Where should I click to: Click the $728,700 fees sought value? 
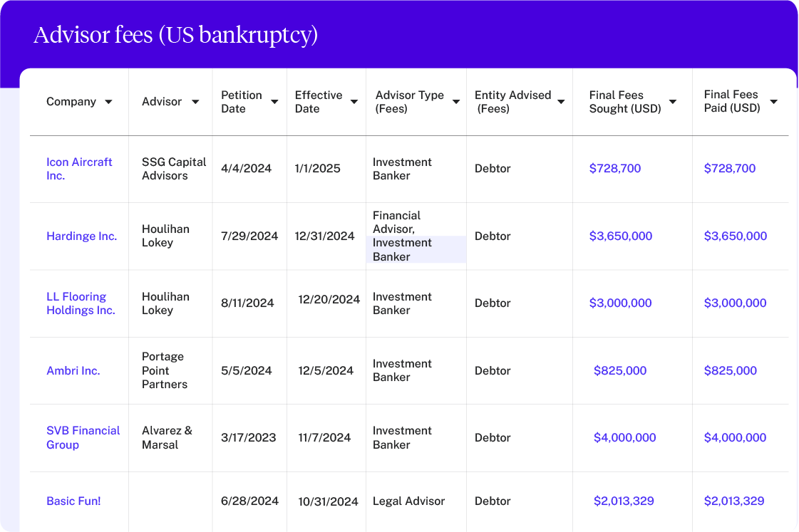pyautogui.click(x=615, y=169)
